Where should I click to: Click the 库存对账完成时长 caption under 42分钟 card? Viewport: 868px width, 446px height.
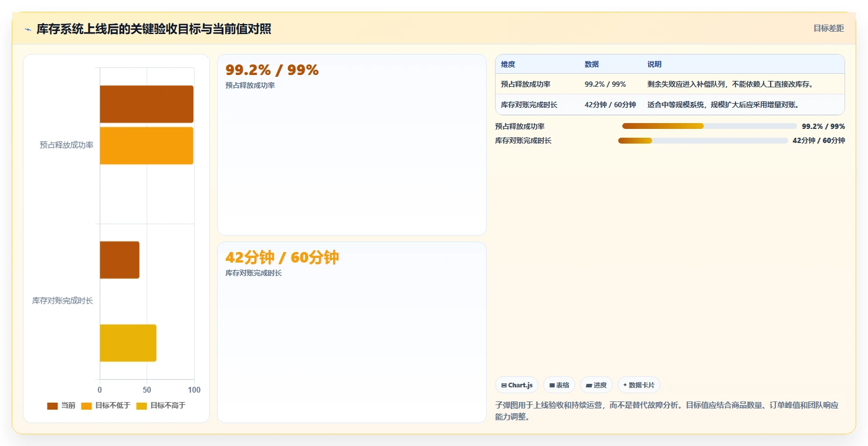253,273
